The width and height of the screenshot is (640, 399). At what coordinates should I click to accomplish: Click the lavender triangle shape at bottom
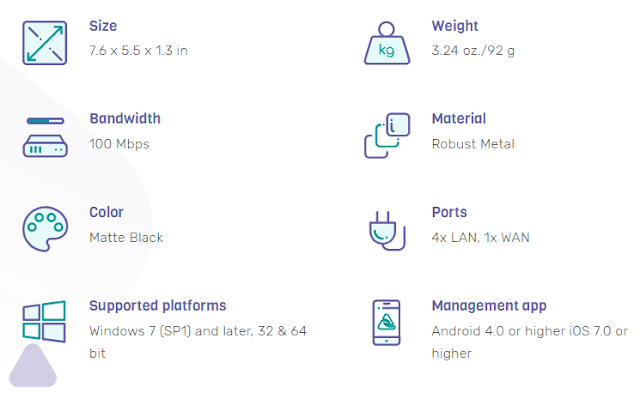(33, 366)
